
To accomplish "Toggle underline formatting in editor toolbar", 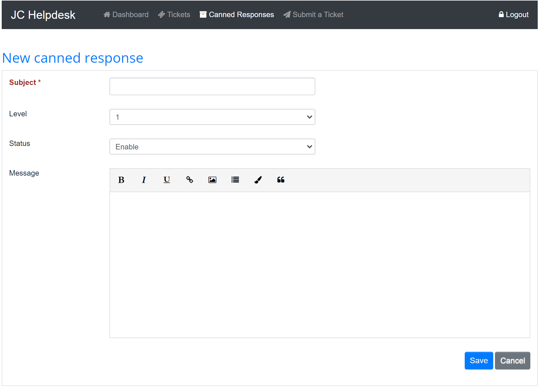I will click(167, 180).
